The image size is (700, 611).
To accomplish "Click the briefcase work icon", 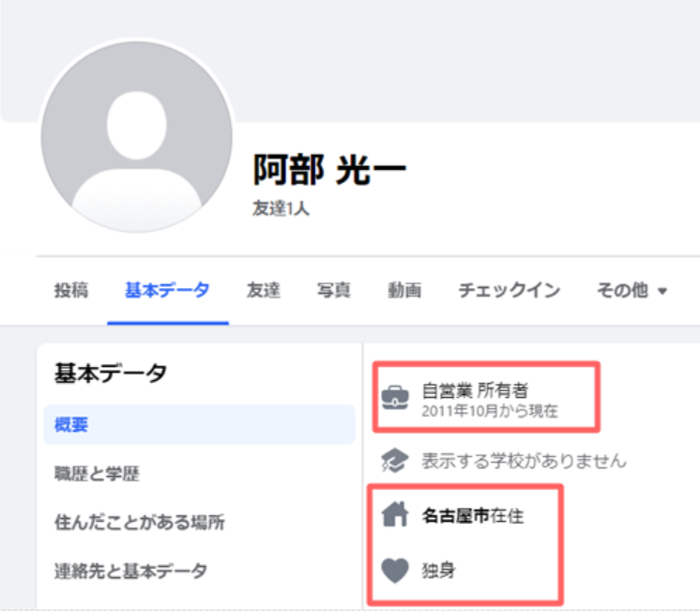I will tap(395, 397).
